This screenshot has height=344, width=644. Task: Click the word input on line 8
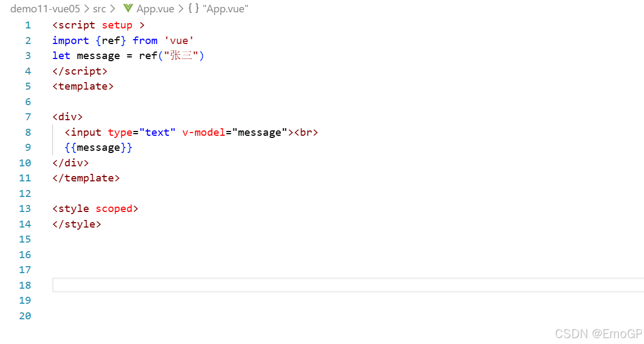(x=86, y=132)
